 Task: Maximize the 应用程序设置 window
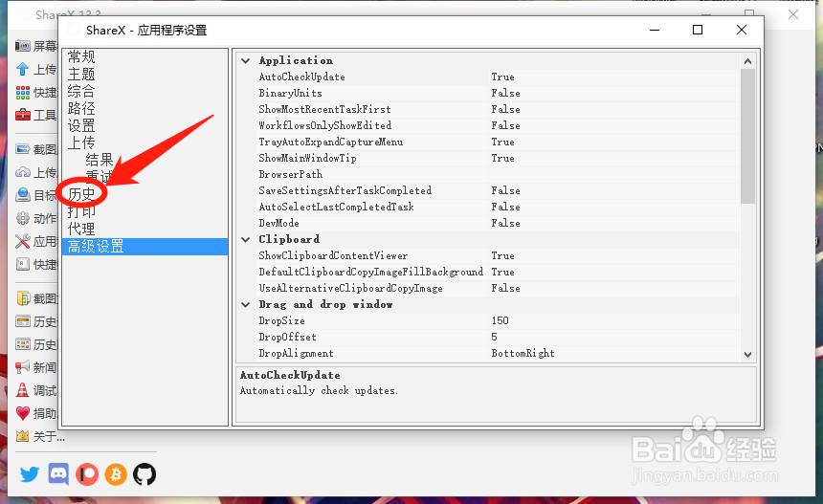tap(698, 30)
